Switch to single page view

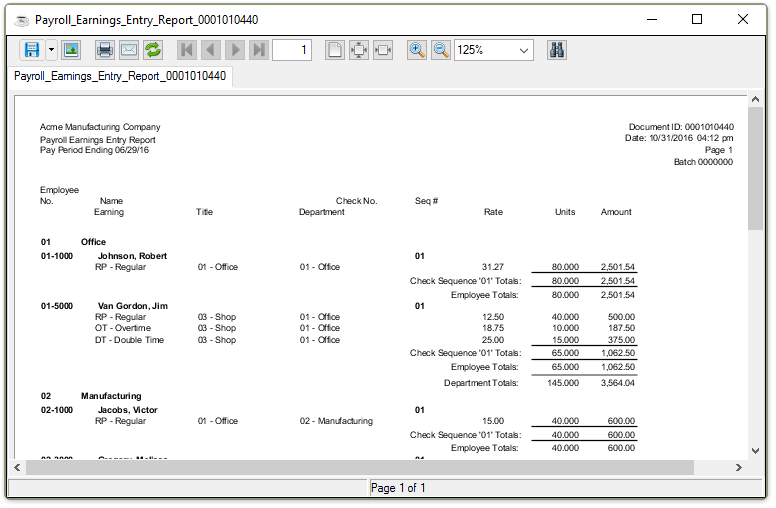(335, 50)
